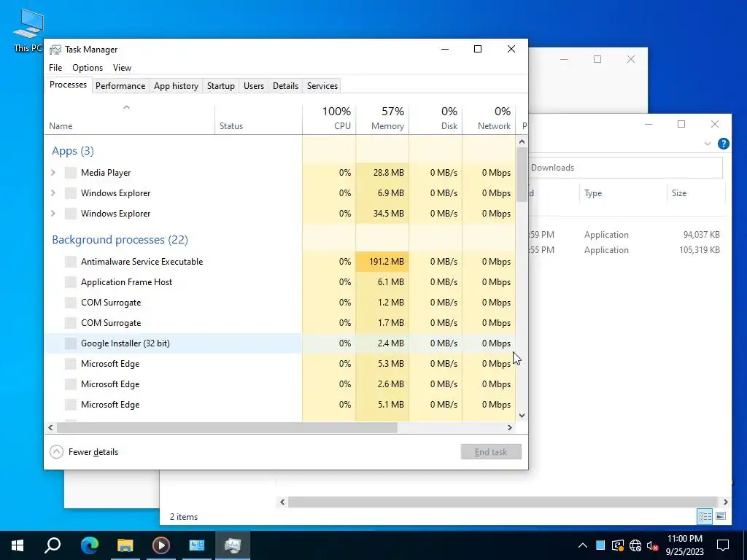
Task: Expand the Windows Explorer 34.5 MB process
Action: click(53, 214)
